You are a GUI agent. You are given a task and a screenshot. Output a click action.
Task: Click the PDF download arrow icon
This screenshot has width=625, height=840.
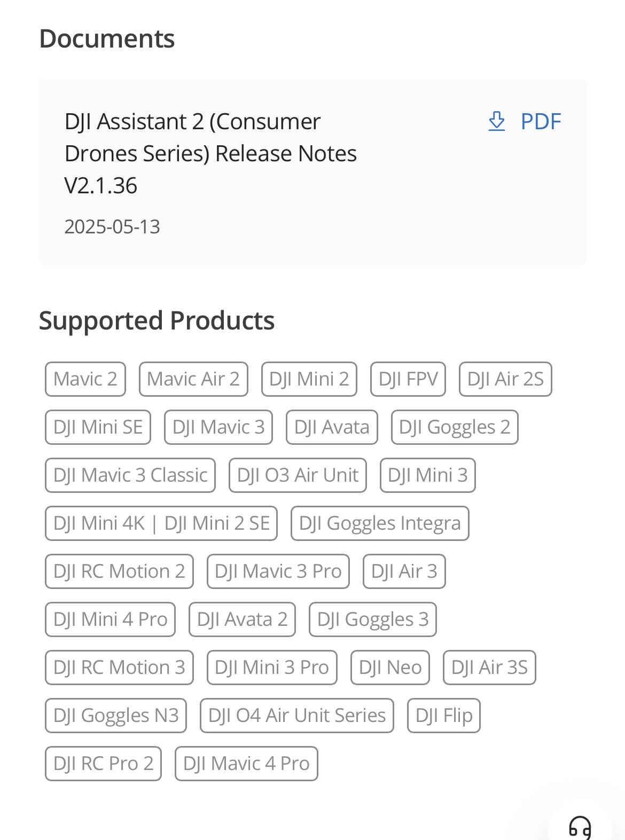(497, 122)
